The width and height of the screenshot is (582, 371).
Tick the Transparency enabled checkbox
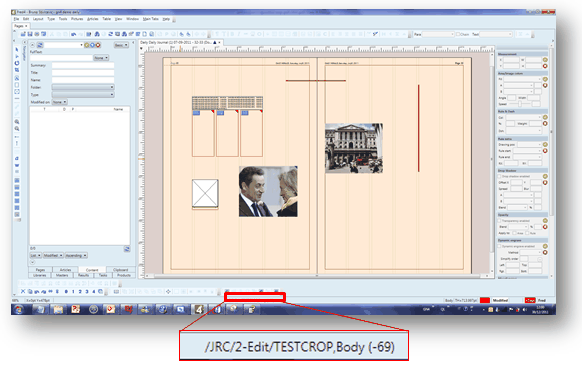pos(500,221)
